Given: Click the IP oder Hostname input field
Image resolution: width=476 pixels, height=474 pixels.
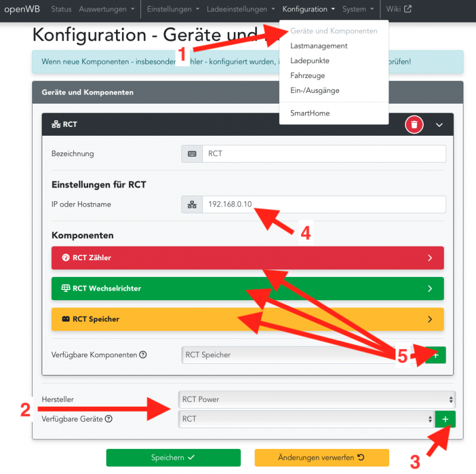Looking at the screenshot, I should point(324,204).
